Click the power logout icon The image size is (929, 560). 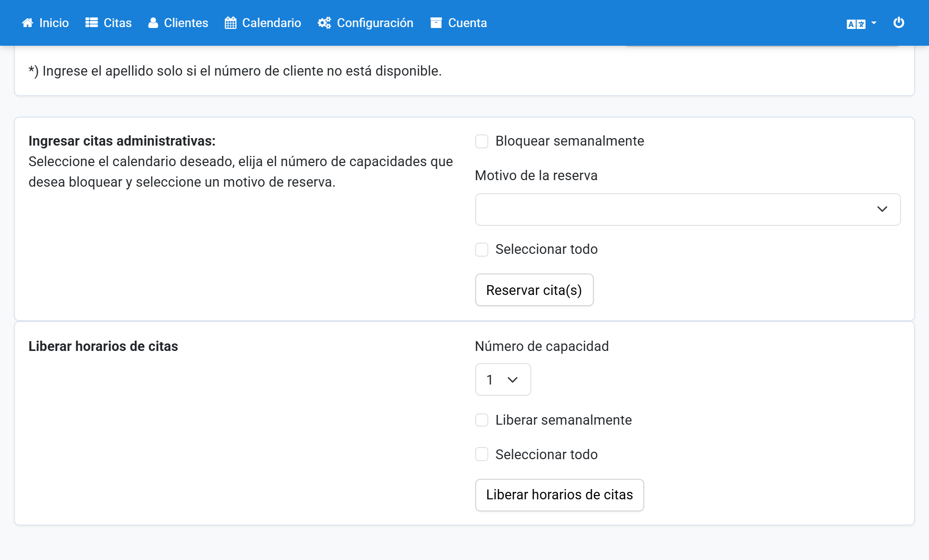click(899, 22)
